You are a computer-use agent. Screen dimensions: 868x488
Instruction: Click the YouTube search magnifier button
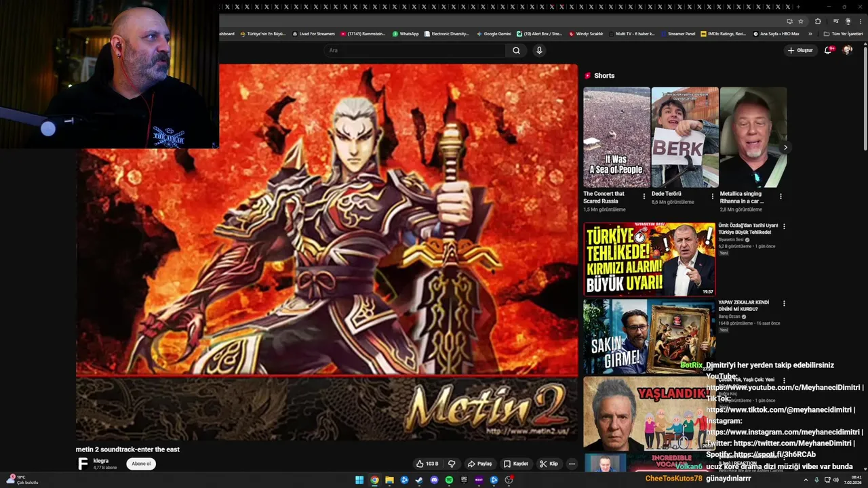coord(516,50)
